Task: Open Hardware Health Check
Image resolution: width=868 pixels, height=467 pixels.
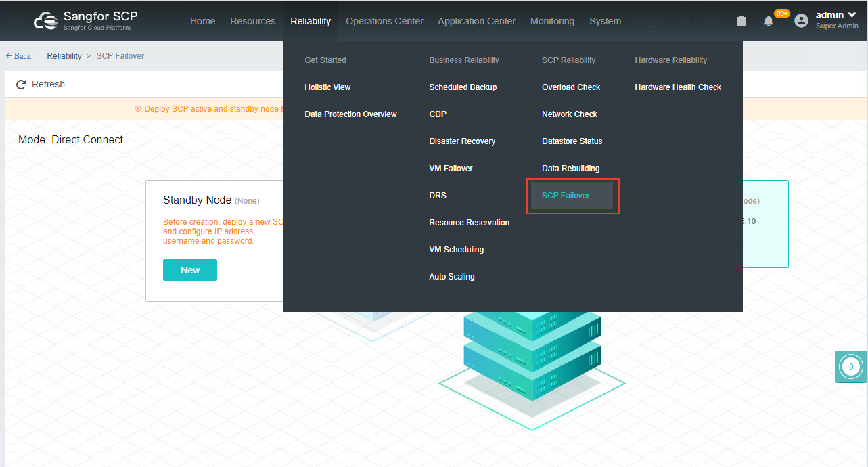Action: 678,87
